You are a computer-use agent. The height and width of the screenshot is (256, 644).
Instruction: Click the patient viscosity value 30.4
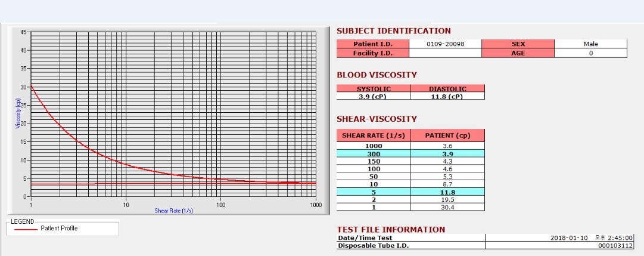[447, 207]
